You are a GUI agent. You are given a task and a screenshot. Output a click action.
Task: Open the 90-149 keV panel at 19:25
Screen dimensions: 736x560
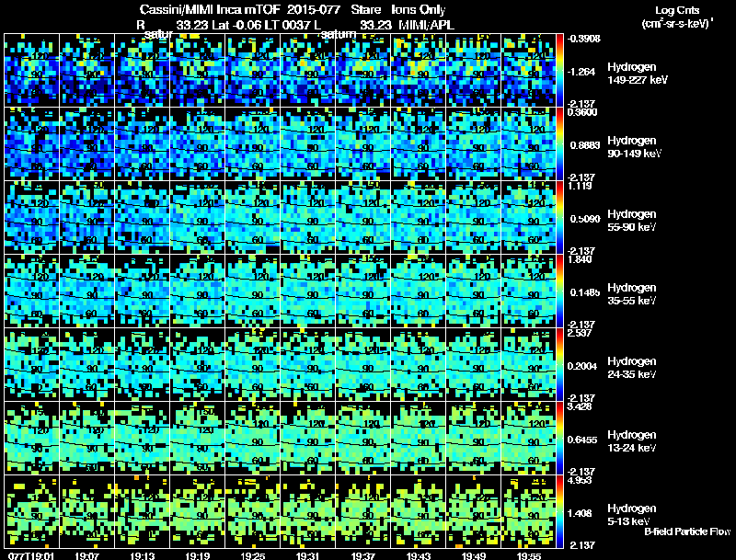(x=252, y=143)
